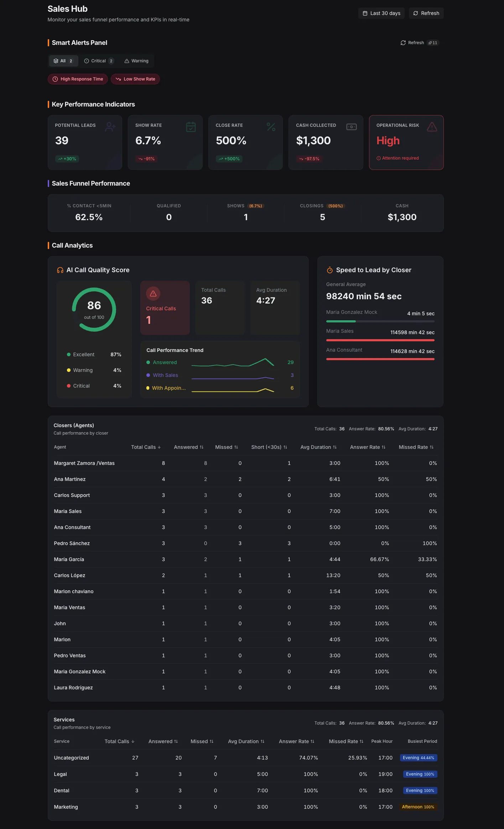Click Maria Sales red speed bar
The height and width of the screenshot is (829, 504).
click(380, 340)
